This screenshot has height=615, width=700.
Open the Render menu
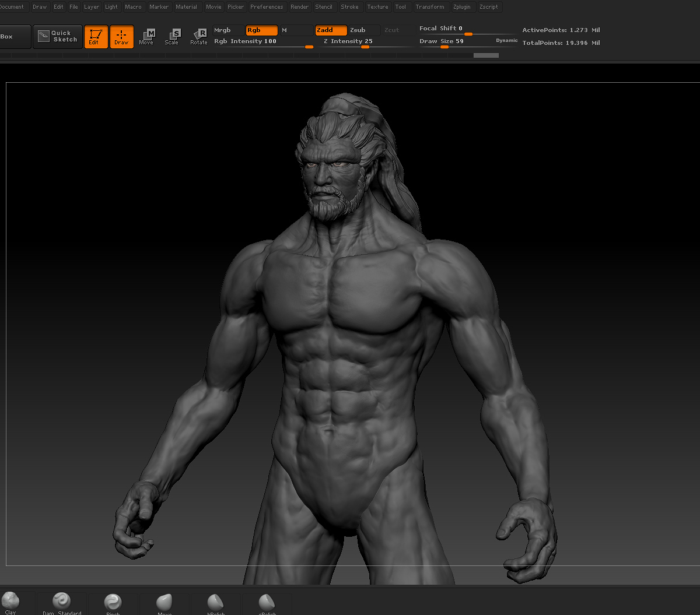point(300,7)
